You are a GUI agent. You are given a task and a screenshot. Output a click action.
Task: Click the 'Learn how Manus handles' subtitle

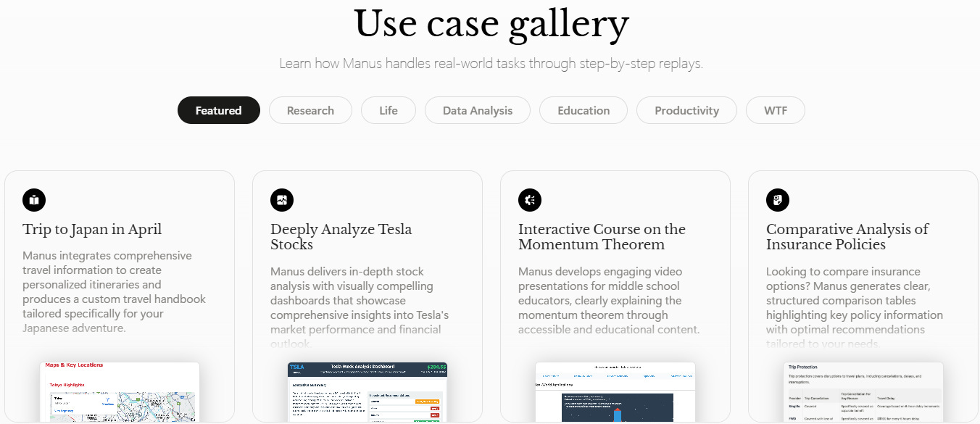pos(491,64)
